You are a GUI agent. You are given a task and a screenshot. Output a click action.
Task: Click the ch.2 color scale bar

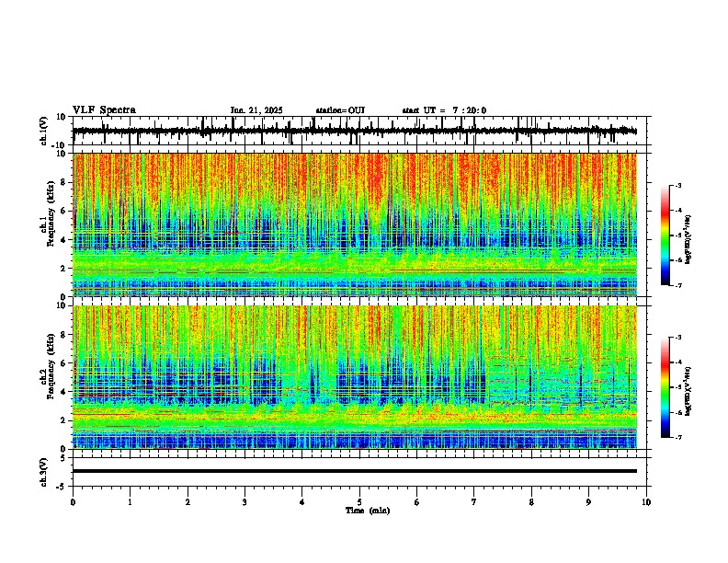665,387
